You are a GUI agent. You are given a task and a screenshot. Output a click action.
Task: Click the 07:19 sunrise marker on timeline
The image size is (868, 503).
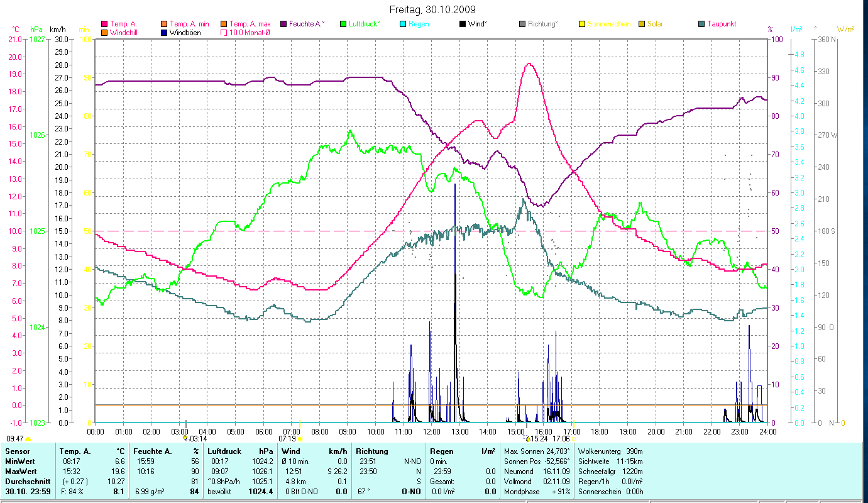click(x=300, y=438)
